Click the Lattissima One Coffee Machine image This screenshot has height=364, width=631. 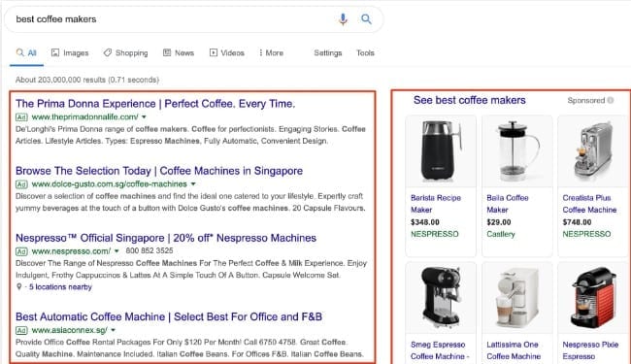click(x=516, y=298)
